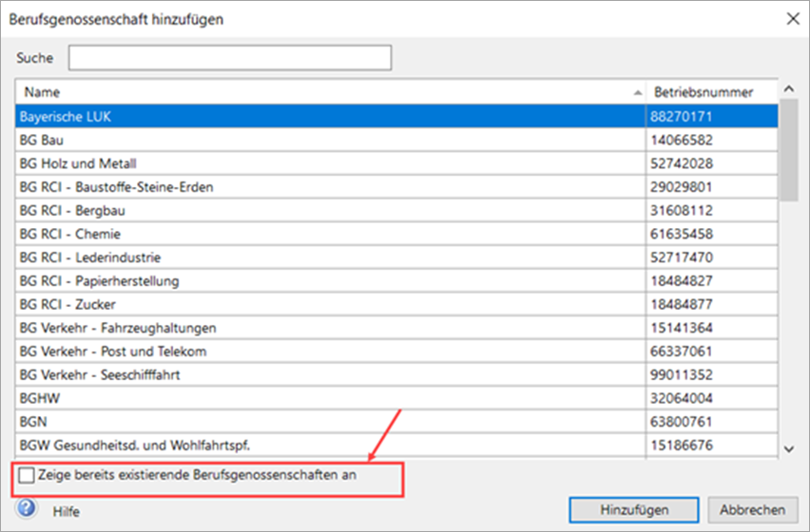Enable 'Zeige bereits existierende Berufsgenossenschaften an' checkbox
The image size is (810, 532).
coord(28,475)
